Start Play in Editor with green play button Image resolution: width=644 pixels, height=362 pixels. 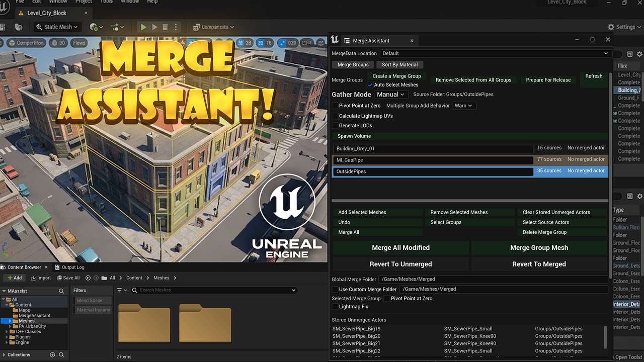pyautogui.click(x=143, y=27)
